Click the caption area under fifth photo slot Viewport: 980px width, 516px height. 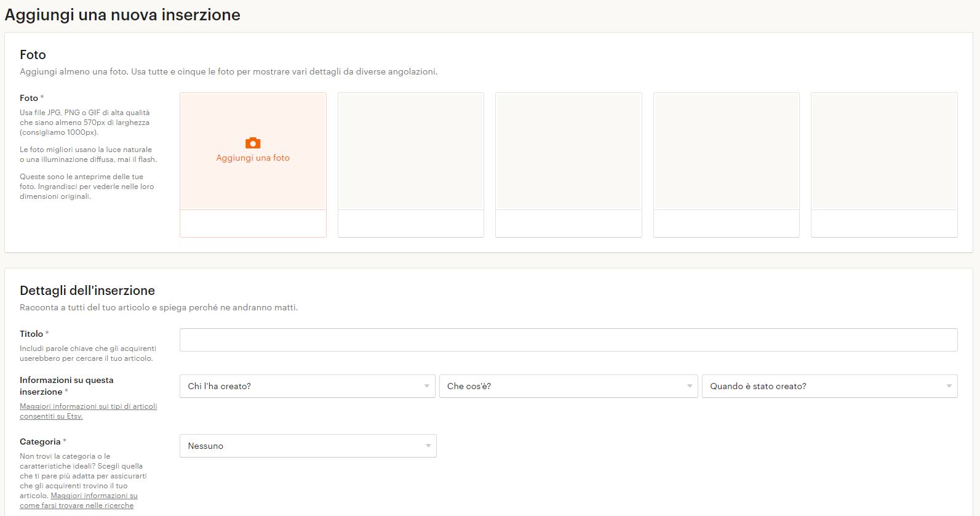[x=884, y=224]
